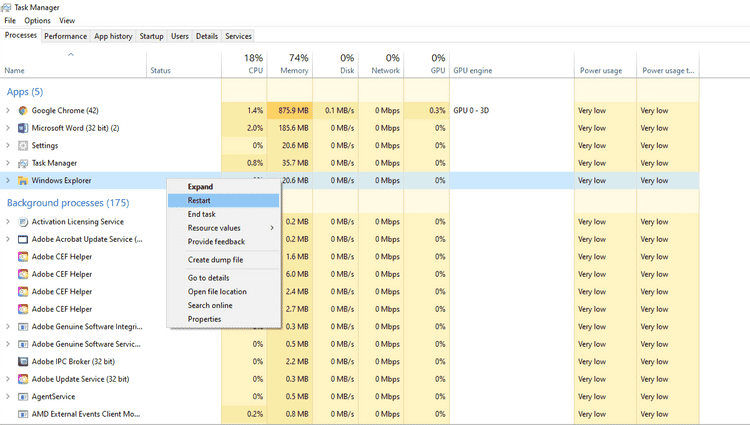Choose End task in the context menu
The image size is (750, 425).
(223, 214)
